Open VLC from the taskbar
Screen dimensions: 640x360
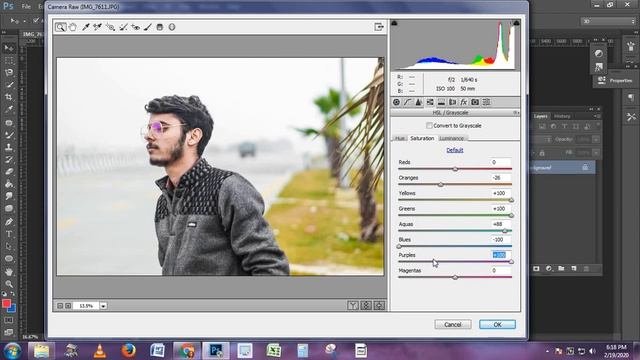click(100, 351)
